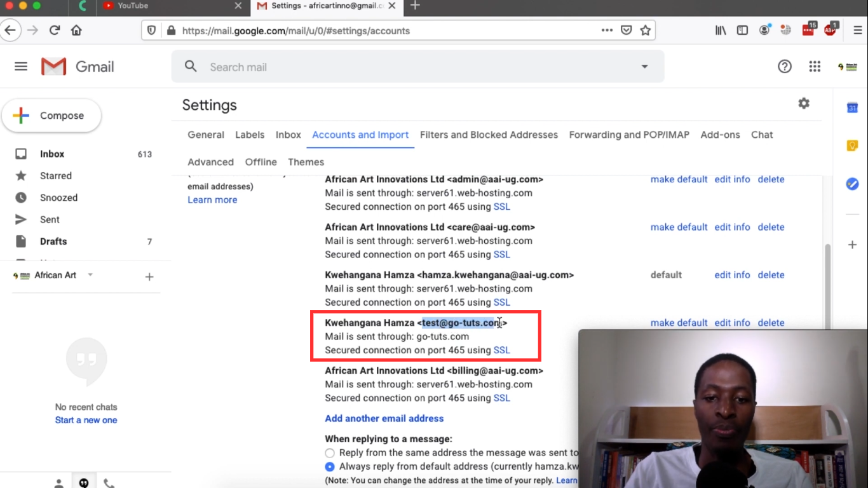Click Start a new one chat link

tap(86, 420)
